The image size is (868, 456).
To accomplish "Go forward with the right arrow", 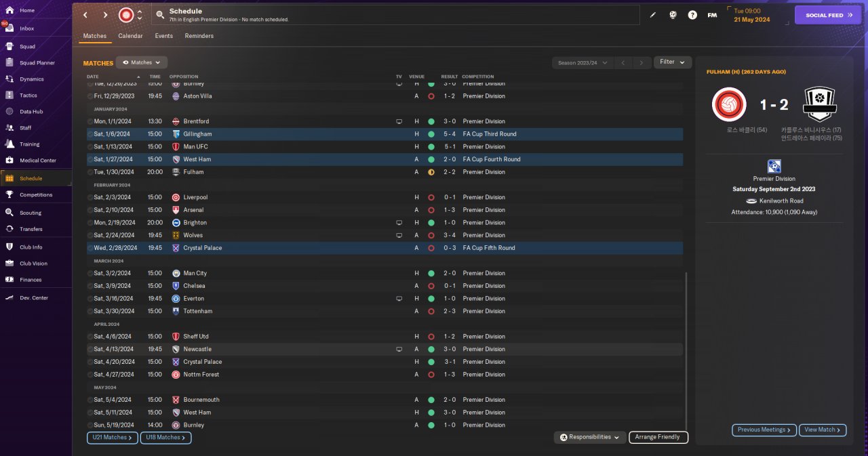I will point(105,15).
